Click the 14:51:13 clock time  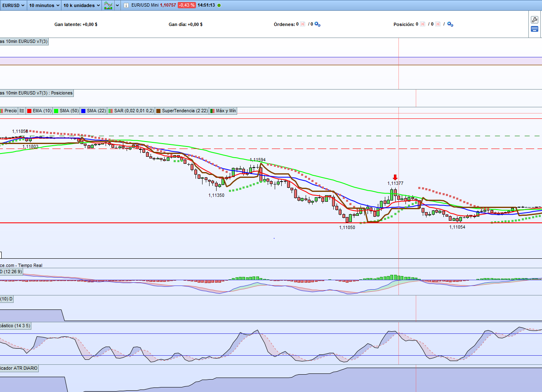tap(206, 5)
